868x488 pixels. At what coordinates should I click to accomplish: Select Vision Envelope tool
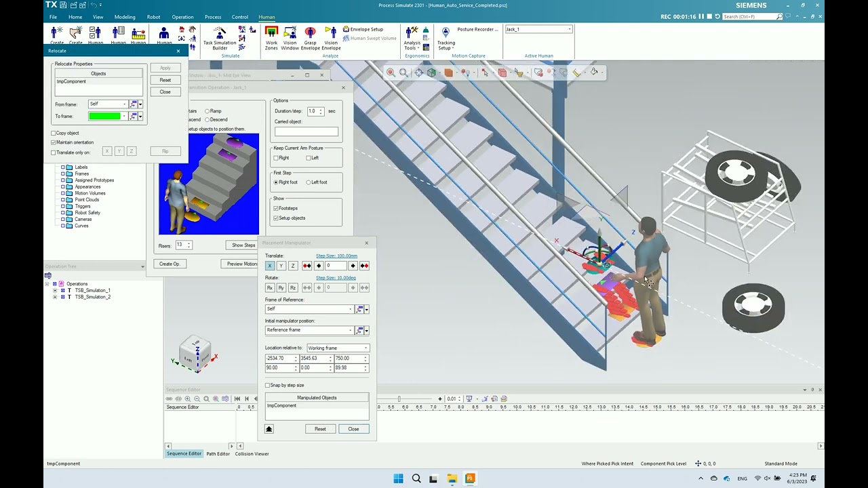[331, 38]
